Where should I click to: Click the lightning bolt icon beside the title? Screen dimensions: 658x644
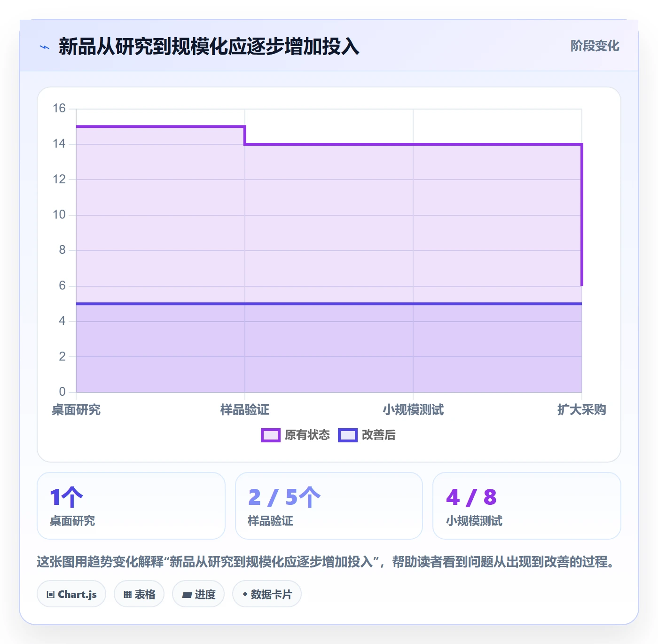(45, 47)
